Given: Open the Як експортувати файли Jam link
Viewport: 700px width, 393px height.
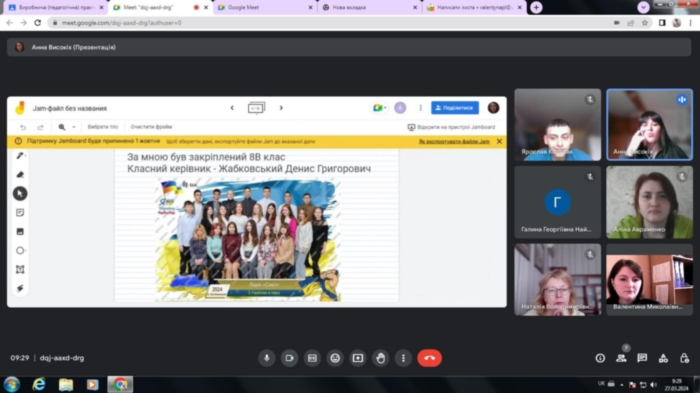Looking at the screenshot, I should pyautogui.click(x=454, y=142).
